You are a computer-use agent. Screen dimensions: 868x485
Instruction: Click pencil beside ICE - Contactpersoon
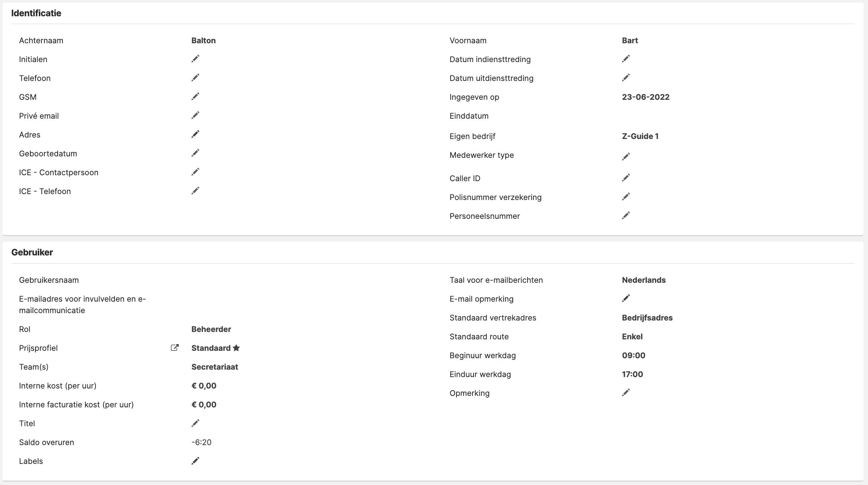(x=195, y=172)
